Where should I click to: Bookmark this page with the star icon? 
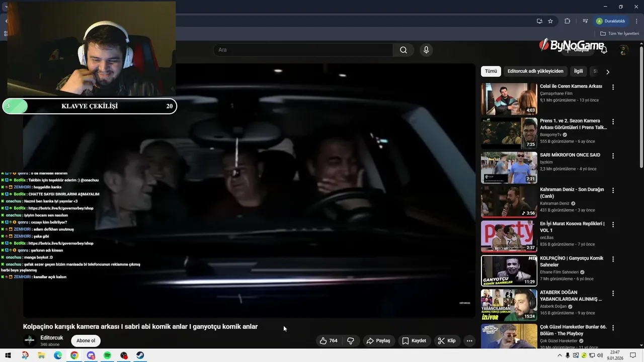click(550, 21)
